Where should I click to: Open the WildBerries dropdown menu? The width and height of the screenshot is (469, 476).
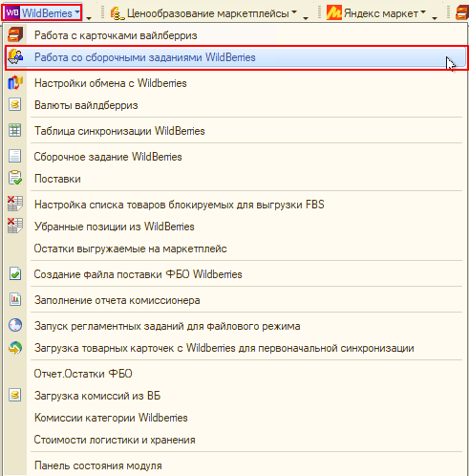tap(42, 12)
